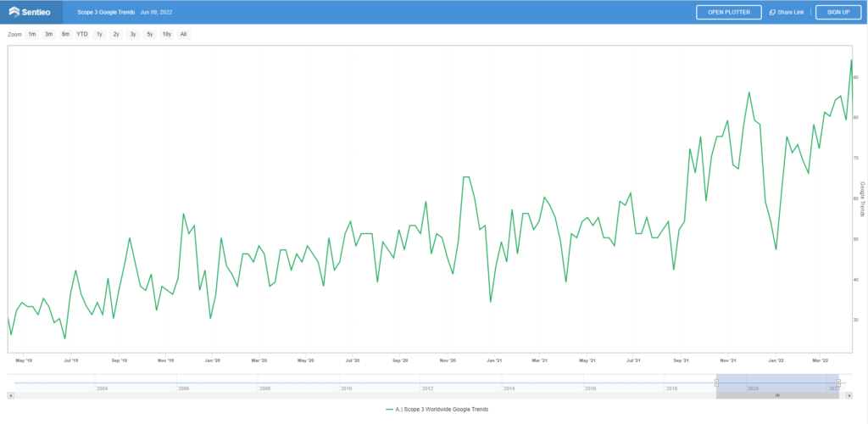Select the 10y zoom option

(167, 34)
